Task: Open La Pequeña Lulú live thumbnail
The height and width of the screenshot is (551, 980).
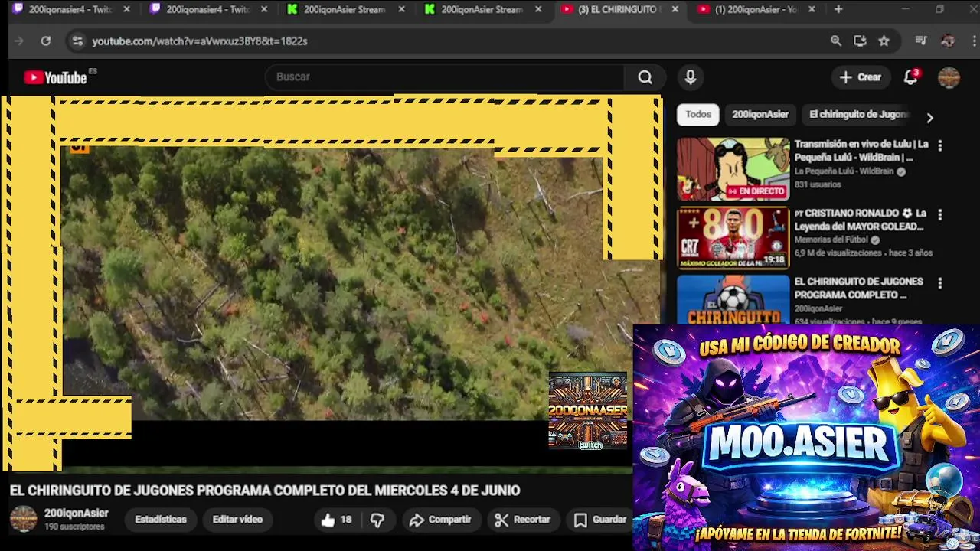Action: tap(733, 169)
